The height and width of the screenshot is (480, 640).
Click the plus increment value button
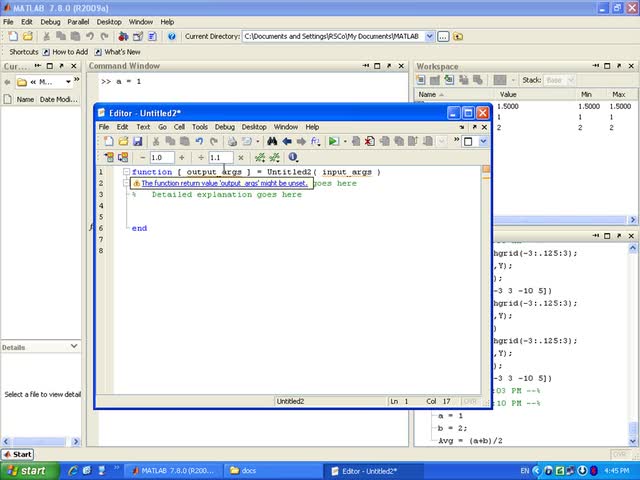pos(182,157)
